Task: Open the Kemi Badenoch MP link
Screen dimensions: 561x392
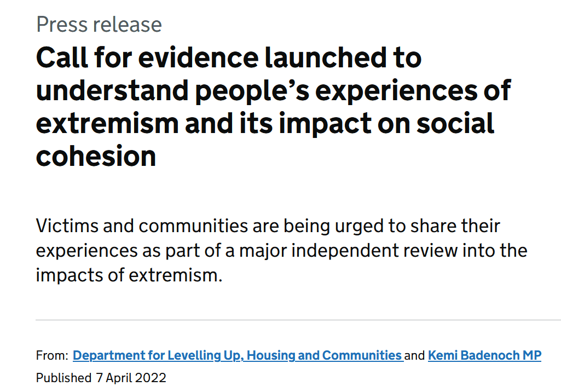Action: click(484, 355)
